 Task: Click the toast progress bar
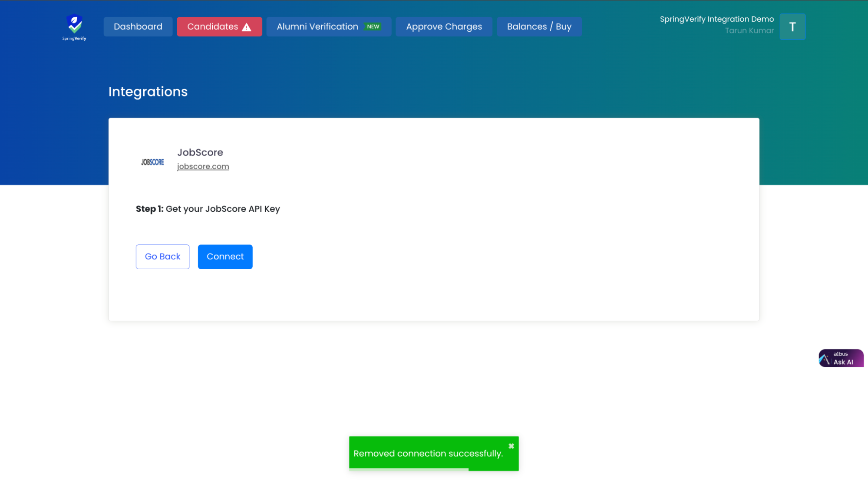click(409, 469)
